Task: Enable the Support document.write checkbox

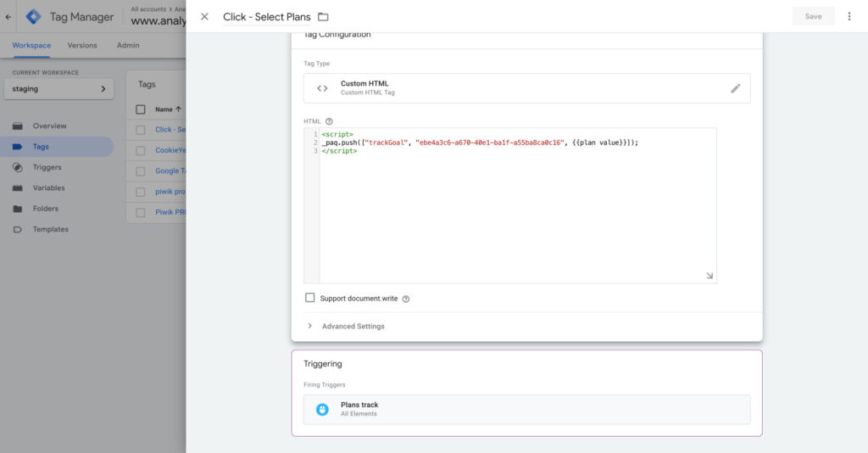Action: tap(310, 298)
